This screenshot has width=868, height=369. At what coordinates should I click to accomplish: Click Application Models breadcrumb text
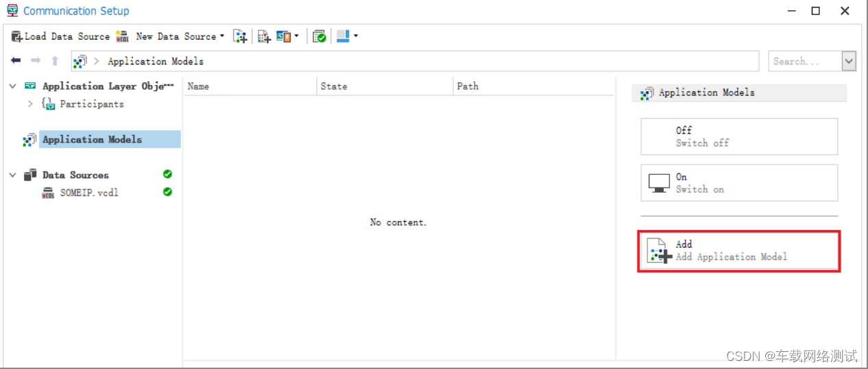coord(156,61)
